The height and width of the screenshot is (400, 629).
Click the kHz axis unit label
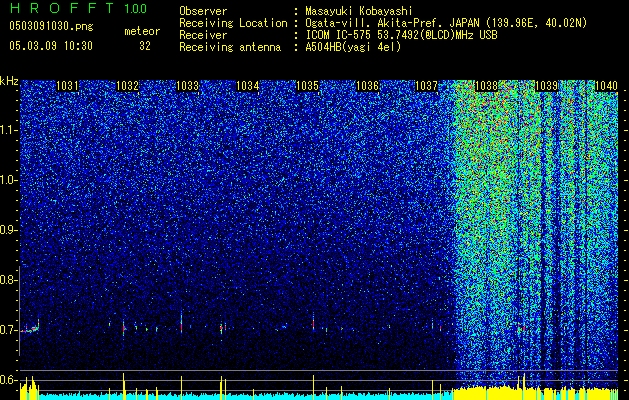(x=9, y=81)
